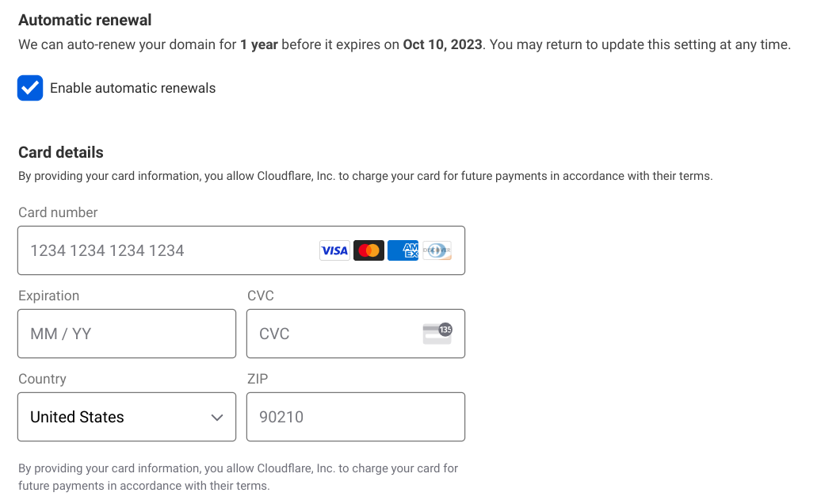Select the CVC security code field
Image resolution: width=821 pixels, height=504 pixels.
point(333,334)
